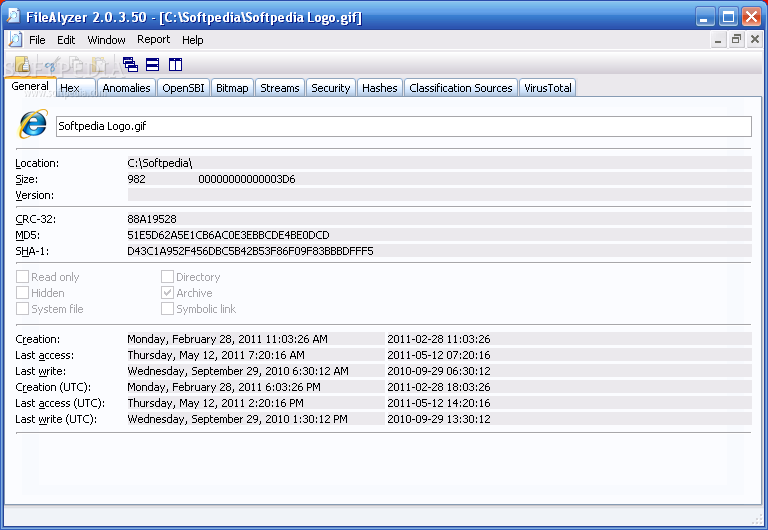Image resolution: width=768 pixels, height=530 pixels.
Task: Click the empty Version value field
Action: tap(439, 195)
